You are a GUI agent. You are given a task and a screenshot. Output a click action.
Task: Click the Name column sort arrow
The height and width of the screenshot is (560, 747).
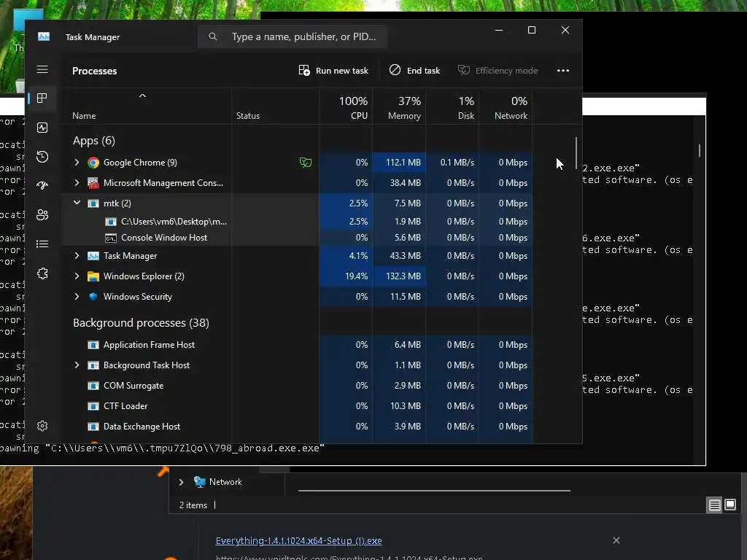coord(142,96)
